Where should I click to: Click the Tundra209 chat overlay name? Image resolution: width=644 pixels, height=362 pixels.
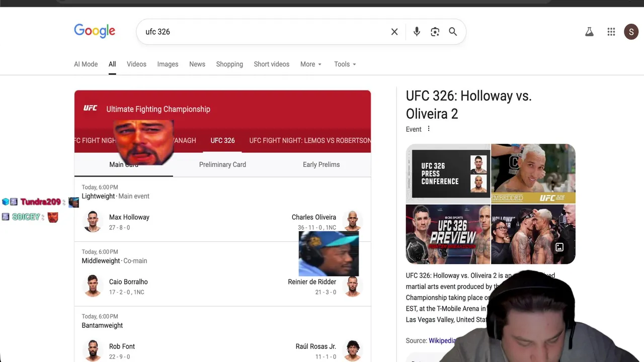[40, 202]
